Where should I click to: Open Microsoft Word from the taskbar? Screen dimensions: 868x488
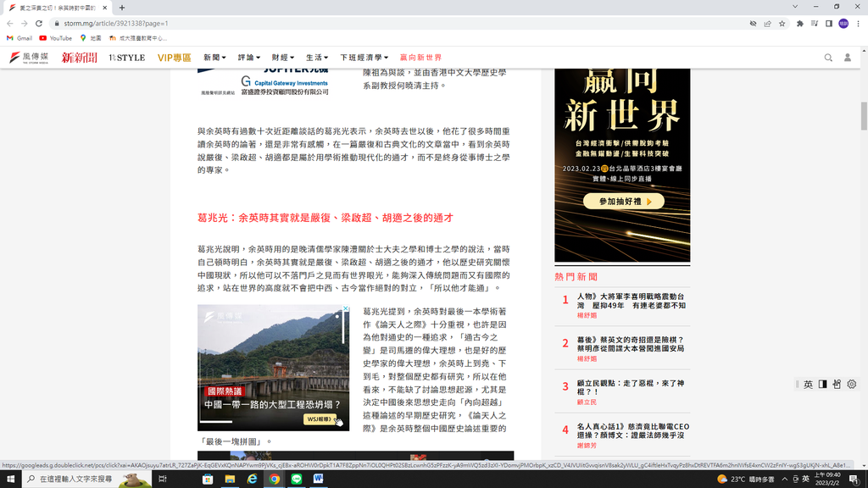click(x=319, y=479)
